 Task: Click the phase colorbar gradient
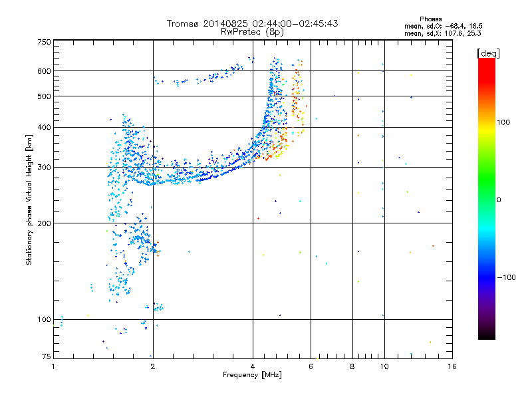point(487,198)
